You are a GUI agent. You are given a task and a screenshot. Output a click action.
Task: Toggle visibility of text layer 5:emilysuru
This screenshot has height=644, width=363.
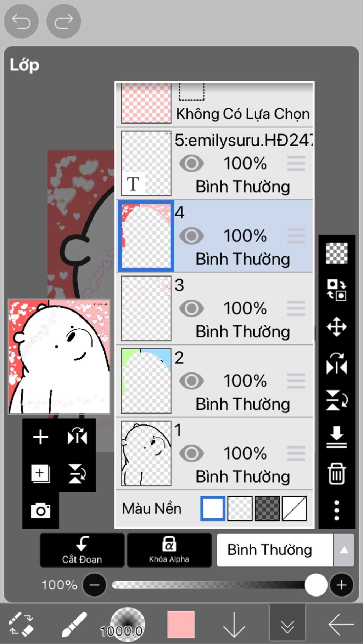tap(191, 164)
